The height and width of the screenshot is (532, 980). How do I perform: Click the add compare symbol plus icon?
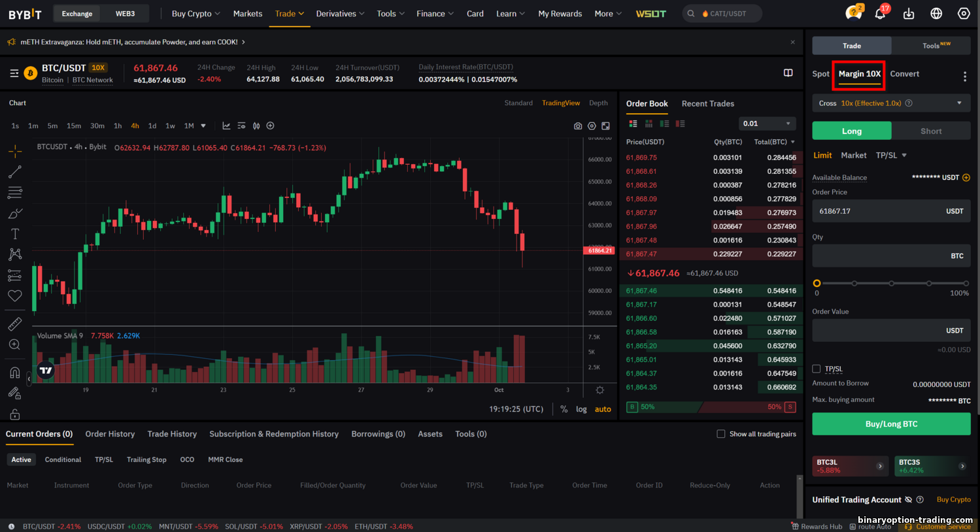tap(270, 125)
